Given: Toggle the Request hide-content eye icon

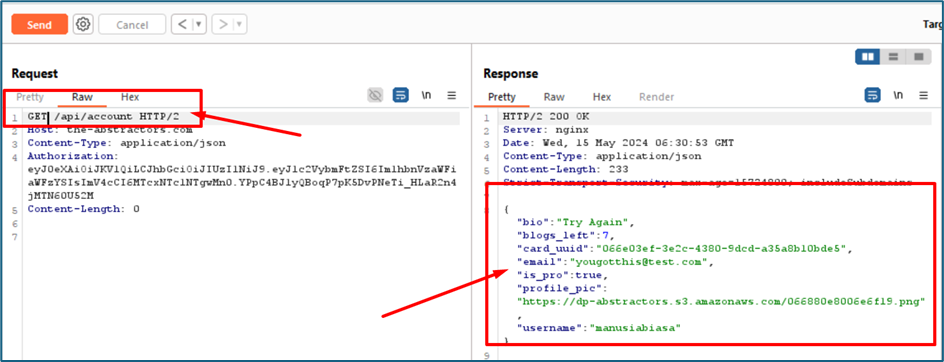Looking at the screenshot, I should coord(376,95).
